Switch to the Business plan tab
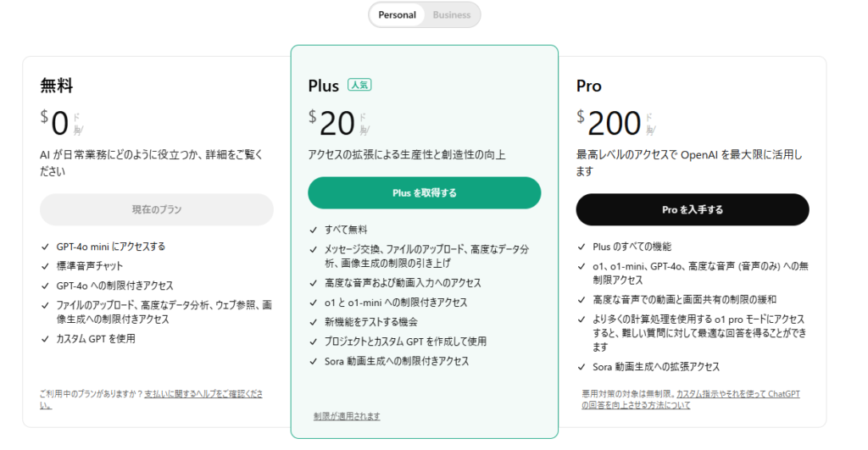 coord(452,14)
